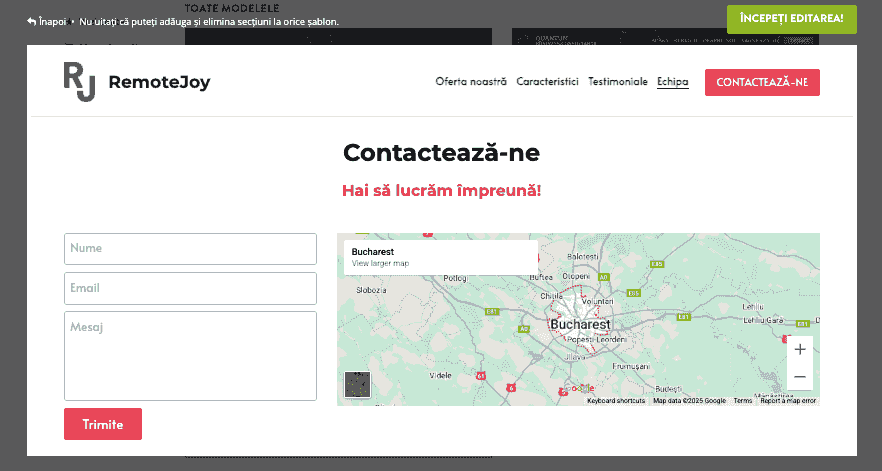This screenshot has height=471, width=882.
Task: Open the Caracteristici menu item
Action: (547, 82)
